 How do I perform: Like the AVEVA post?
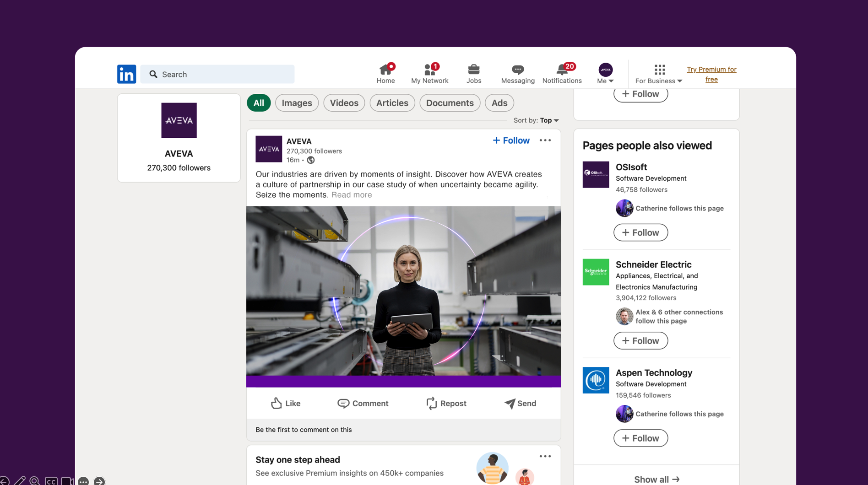tap(286, 404)
